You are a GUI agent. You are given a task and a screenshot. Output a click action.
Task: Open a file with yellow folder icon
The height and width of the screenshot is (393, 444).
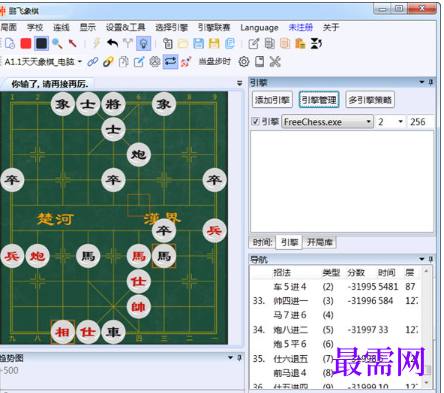(x=183, y=43)
